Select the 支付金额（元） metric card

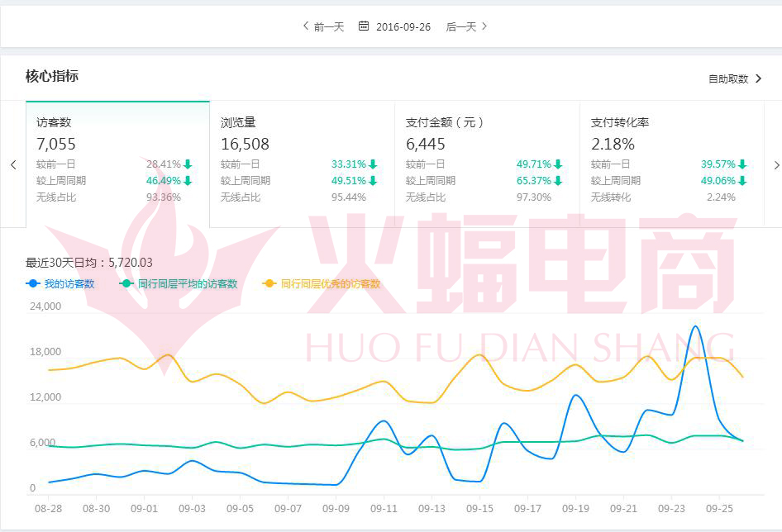coord(487,164)
